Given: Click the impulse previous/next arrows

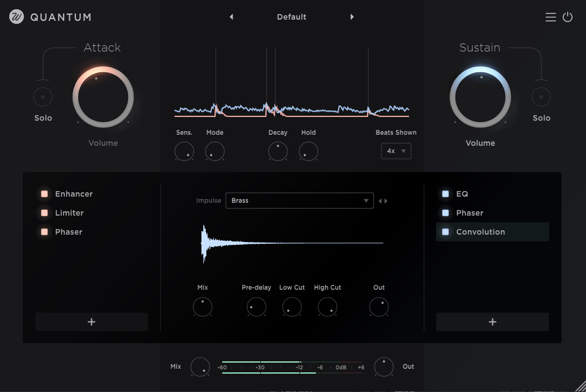Looking at the screenshot, I should click(383, 201).
